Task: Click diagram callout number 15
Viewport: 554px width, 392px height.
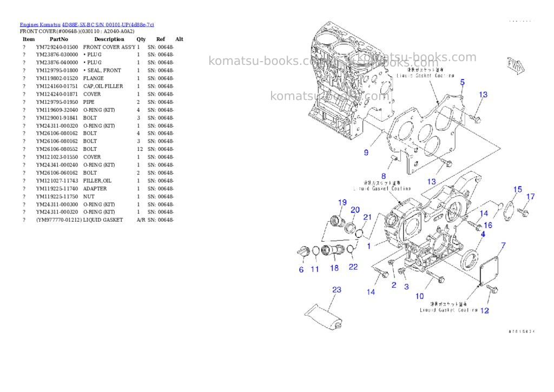Action: (517, 190)
